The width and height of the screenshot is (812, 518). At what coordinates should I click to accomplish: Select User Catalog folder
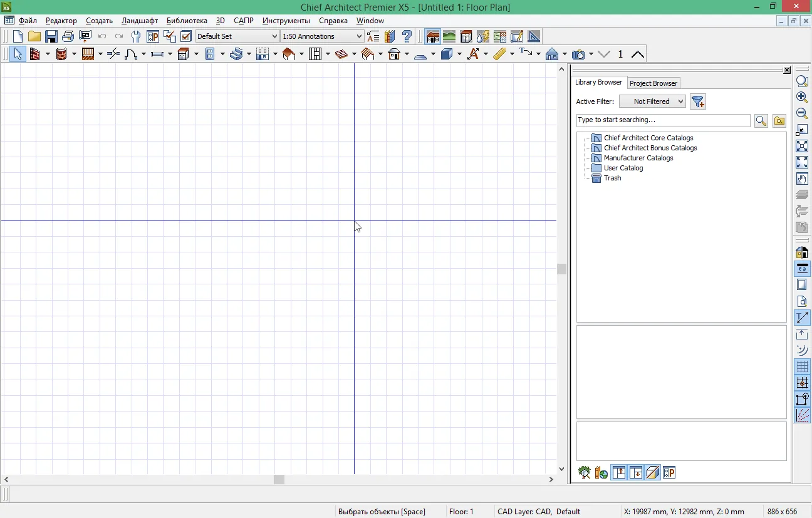tap(623, 168)
